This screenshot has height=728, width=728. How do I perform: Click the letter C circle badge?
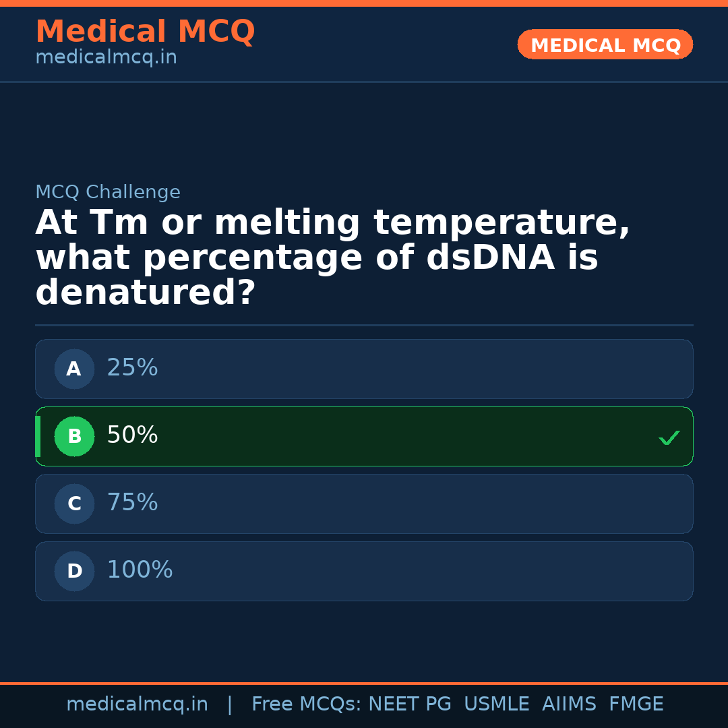pos(74,504)
